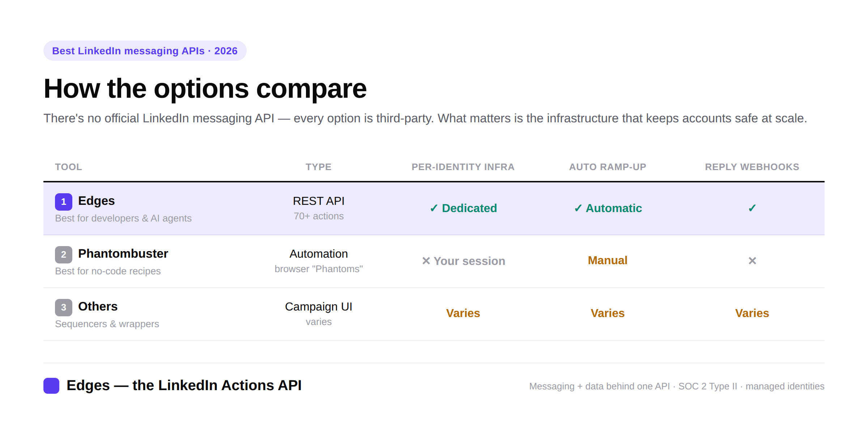Click the 'Campaign UI' type cell
The image size is (868, 435).
(319, 307)
